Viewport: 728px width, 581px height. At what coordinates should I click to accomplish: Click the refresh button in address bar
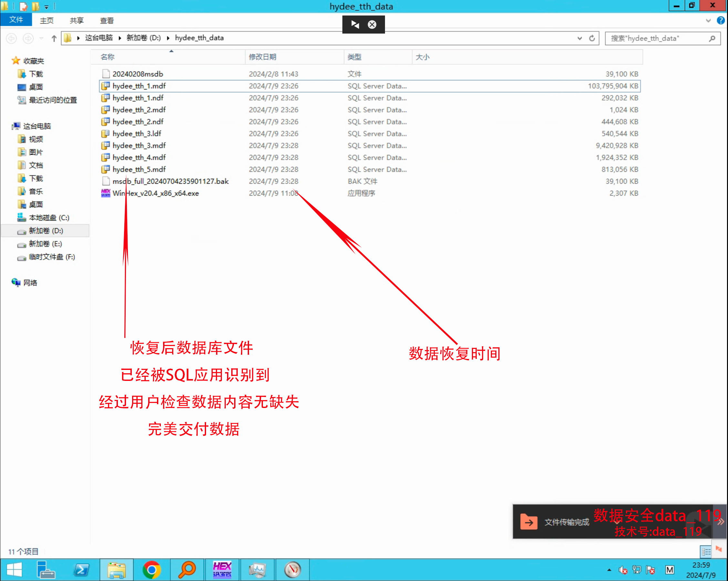(x=592, y=38)
